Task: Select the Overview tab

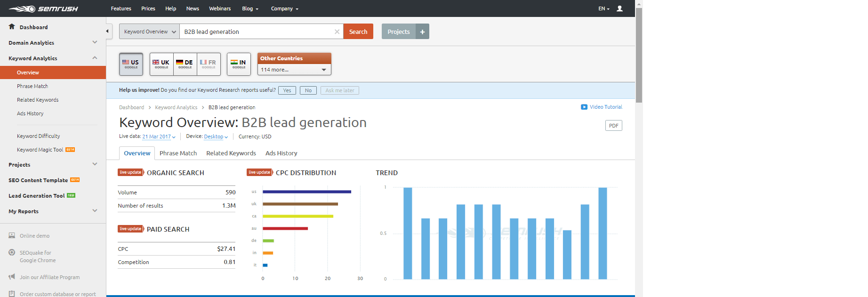Action: pos(137,153)
